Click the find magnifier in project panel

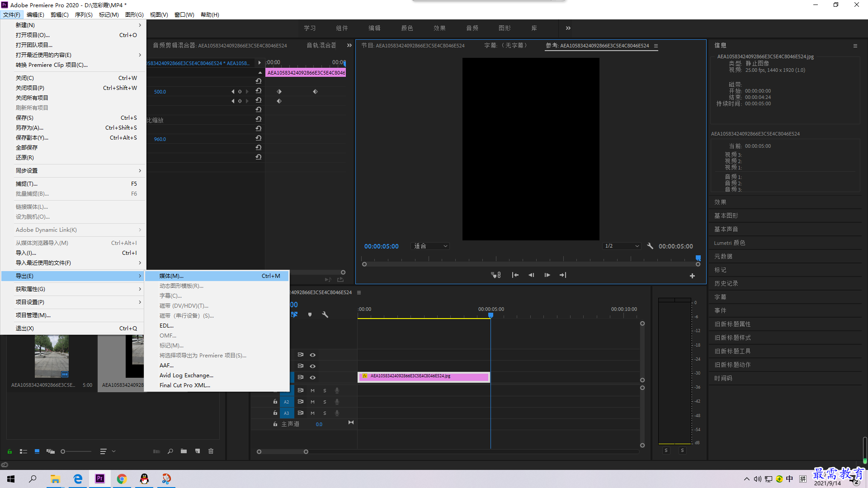click(170, 451)
